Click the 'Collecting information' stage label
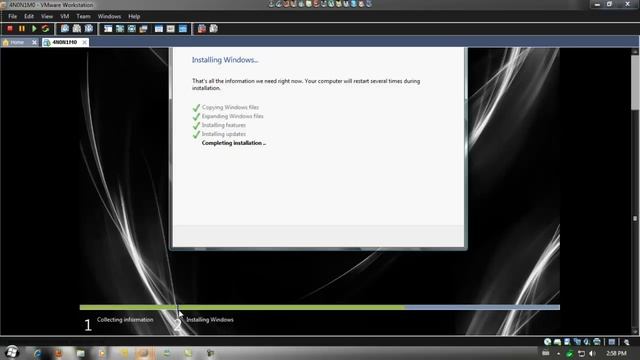This screenshot has height=360, width=640. [x=125, y=320]
